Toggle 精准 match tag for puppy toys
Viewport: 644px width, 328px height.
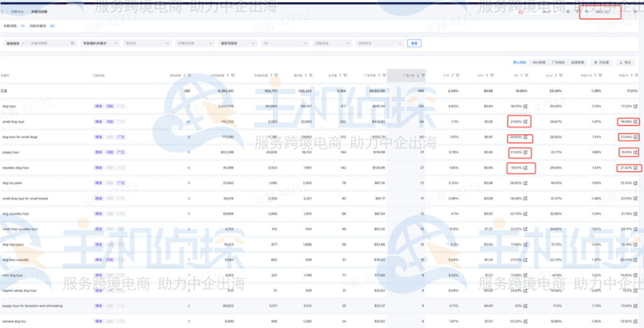[99, 152]
